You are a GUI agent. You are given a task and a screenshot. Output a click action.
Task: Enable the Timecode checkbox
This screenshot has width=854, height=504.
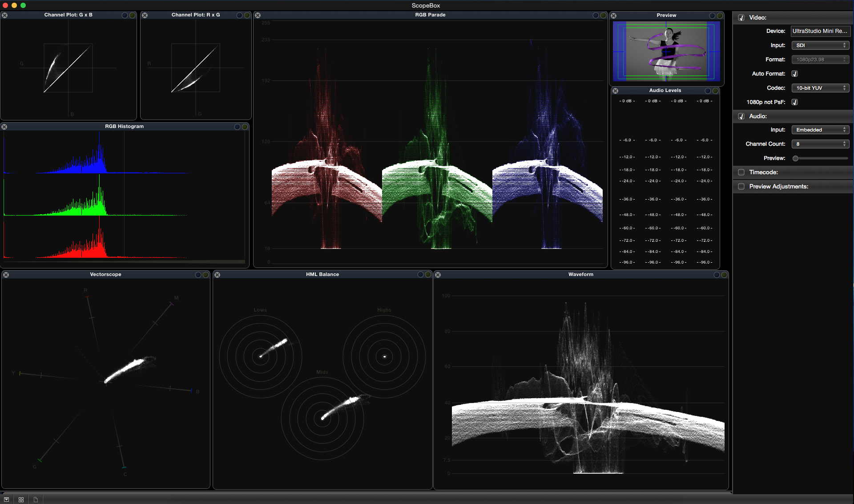point(741,172)
